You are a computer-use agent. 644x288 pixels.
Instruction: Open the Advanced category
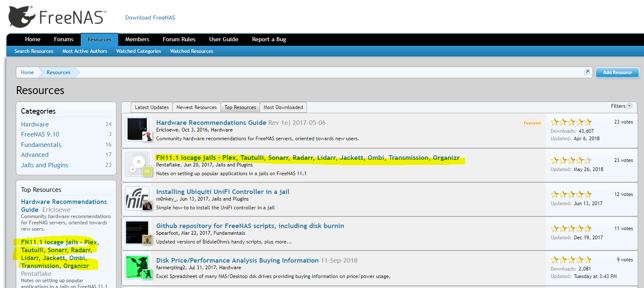tap(35, 155)
